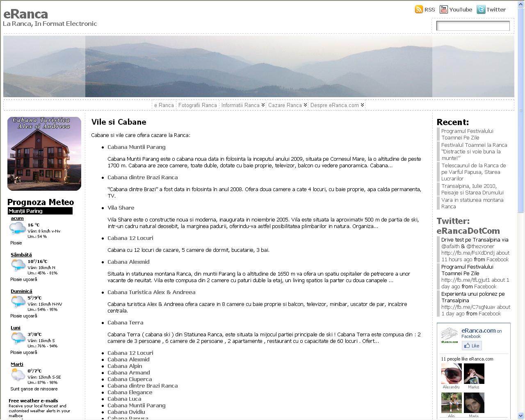Screen dimensions: 525x420
Task: Open Marius's Facebook profile picture
Action: (474, 374)
